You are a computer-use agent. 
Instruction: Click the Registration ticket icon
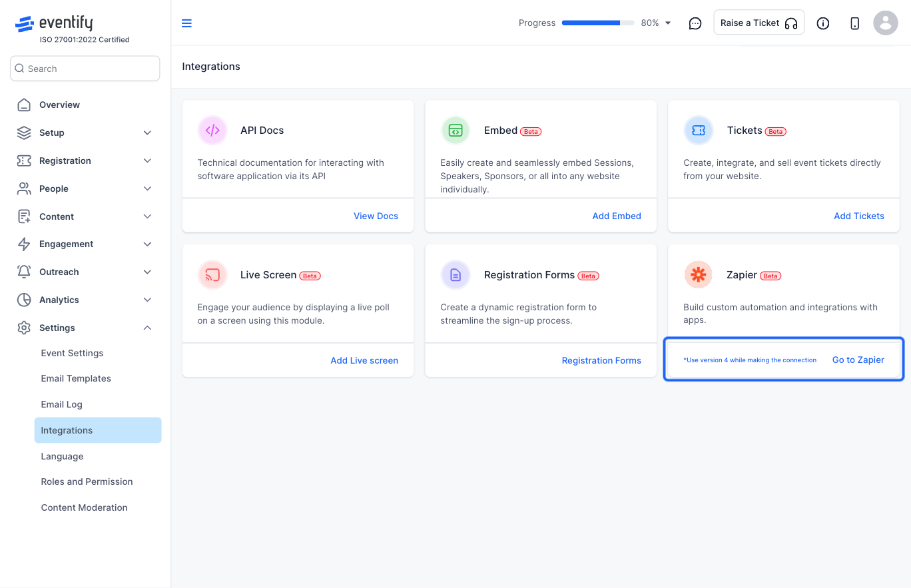pos(24,160)
